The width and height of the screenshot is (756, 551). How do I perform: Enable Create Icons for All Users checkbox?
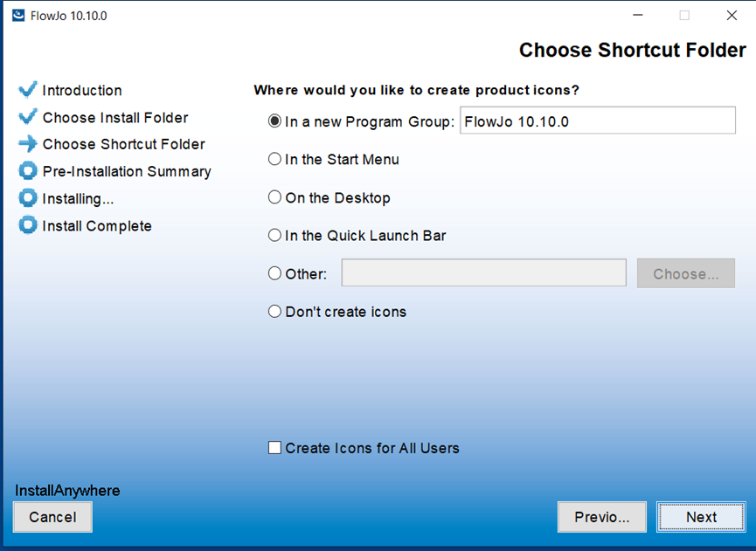(274, 448)
